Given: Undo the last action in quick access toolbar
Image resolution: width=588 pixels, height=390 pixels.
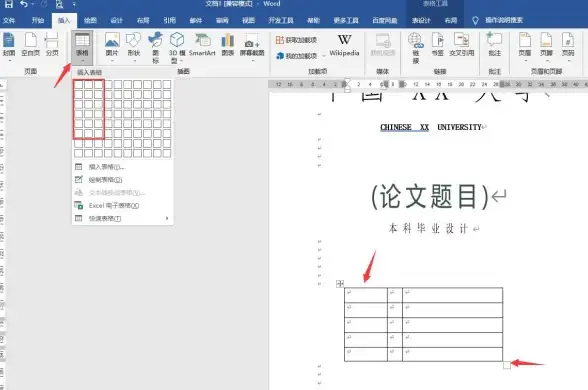Looking at the screenshot, I should coord(24,4).
